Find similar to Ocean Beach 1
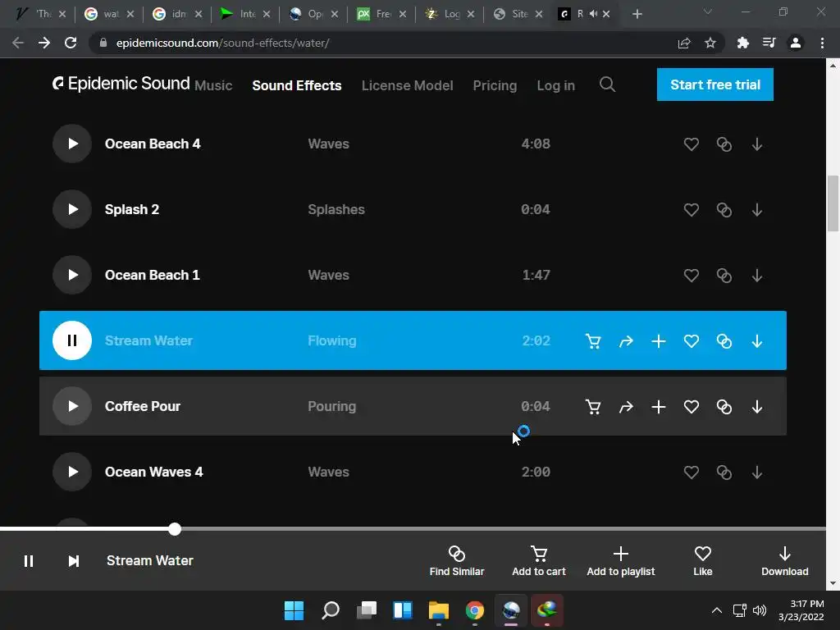The height and width of the screenshot is (630, 840). (724, 276)
